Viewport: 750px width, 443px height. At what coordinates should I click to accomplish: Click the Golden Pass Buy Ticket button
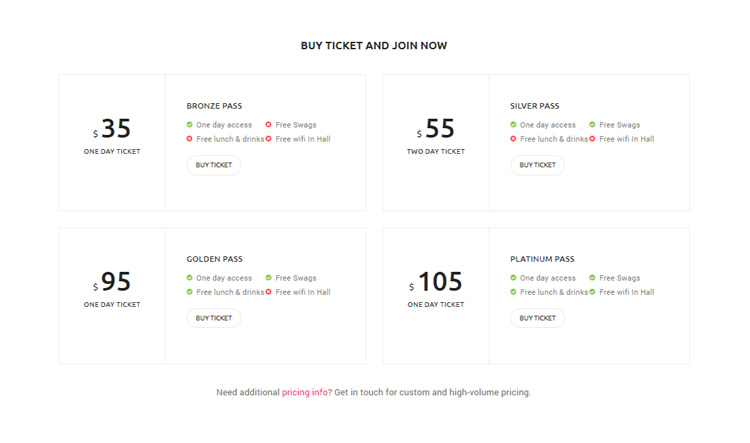pyautogui.click(x=214, y=318)
